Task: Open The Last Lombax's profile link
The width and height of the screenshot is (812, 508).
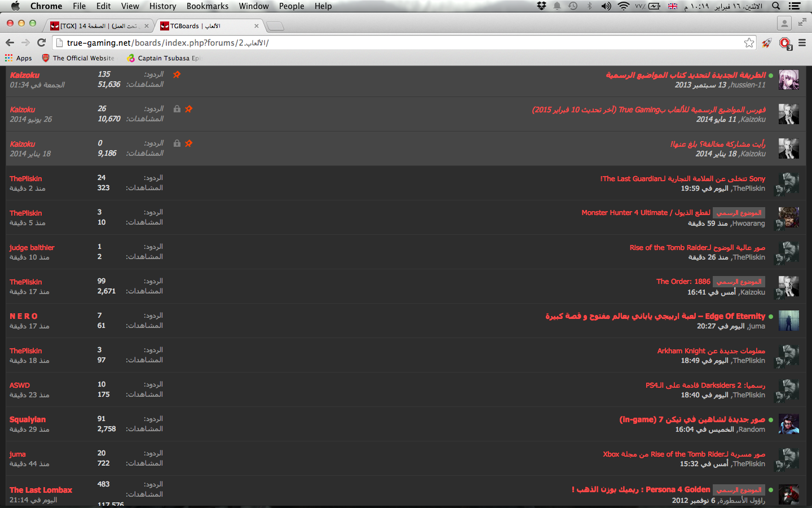Action: click(x=41, y=490)
